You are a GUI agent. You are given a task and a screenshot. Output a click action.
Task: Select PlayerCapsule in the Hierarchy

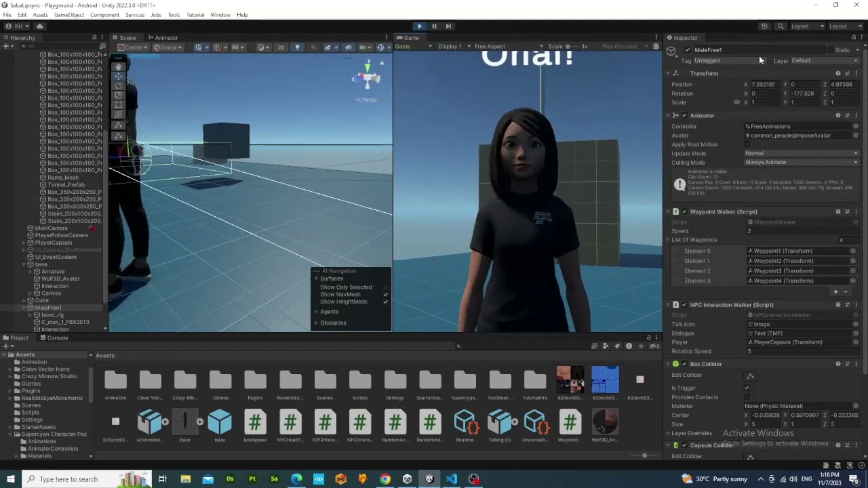click(53, 243)
